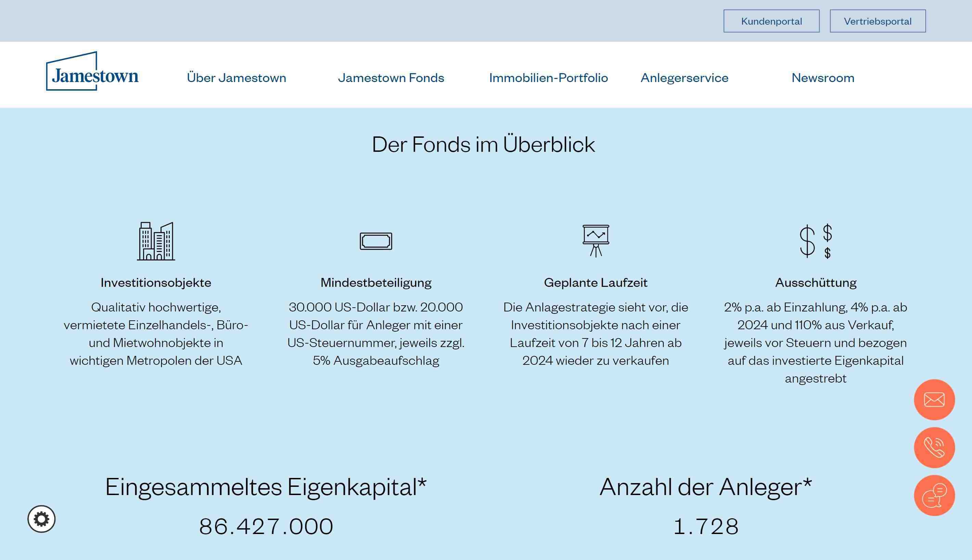The height and width of the screenshot is (560, 972).
Task: Click the skyscraper buildings icon
Action: click(156, 241)
